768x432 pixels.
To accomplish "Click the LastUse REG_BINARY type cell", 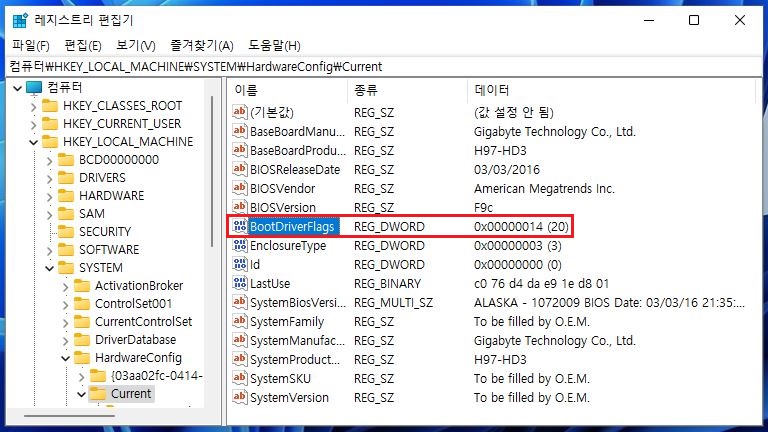I will [x=387, y=283].
